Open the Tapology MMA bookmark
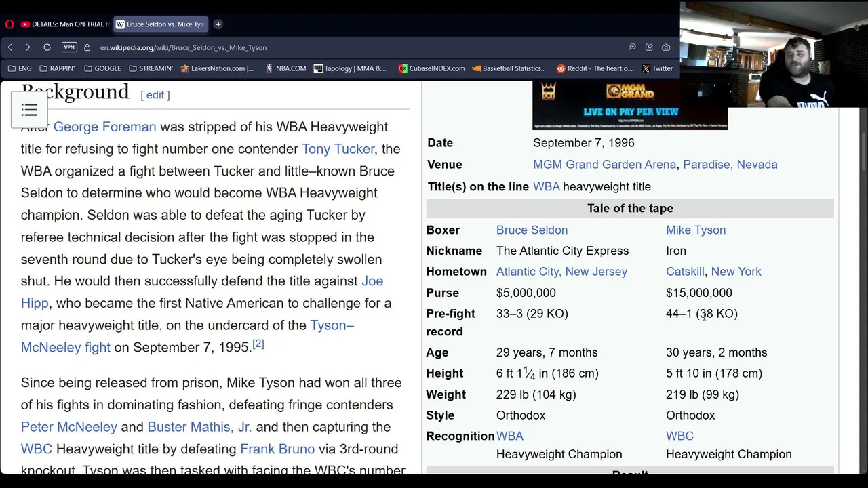Viewport: 868px width, 488px height. tap(350, 68)
